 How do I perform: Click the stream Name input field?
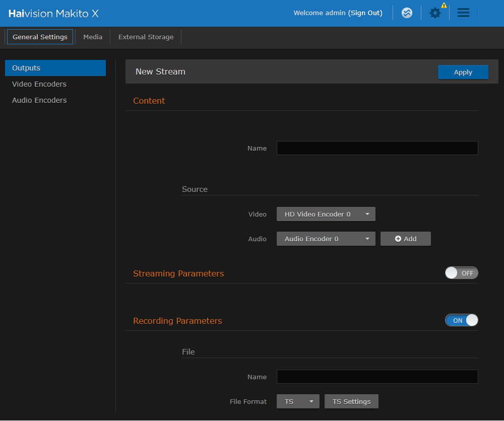[x=377, y=148]
